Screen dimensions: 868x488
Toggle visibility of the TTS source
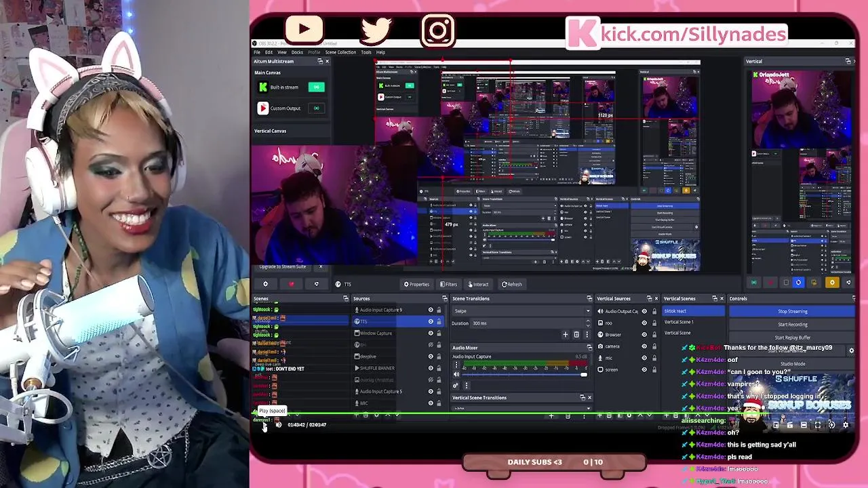(431, 321)
